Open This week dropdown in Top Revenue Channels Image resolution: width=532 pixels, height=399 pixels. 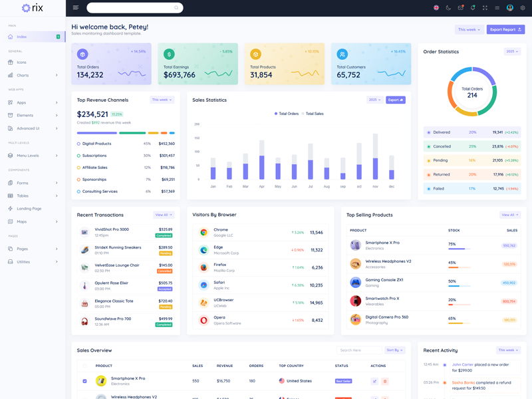162,100
